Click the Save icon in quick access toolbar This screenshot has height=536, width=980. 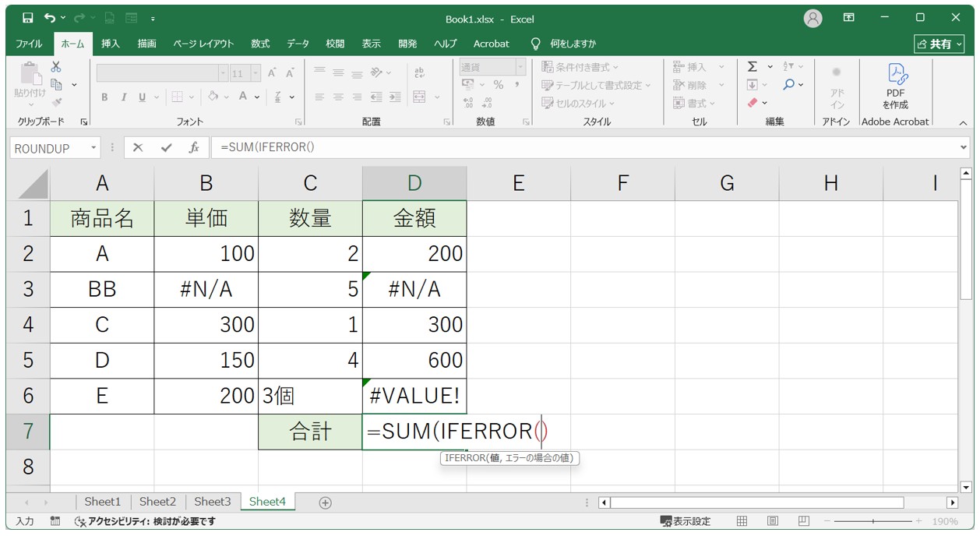(x=28, y=18)
